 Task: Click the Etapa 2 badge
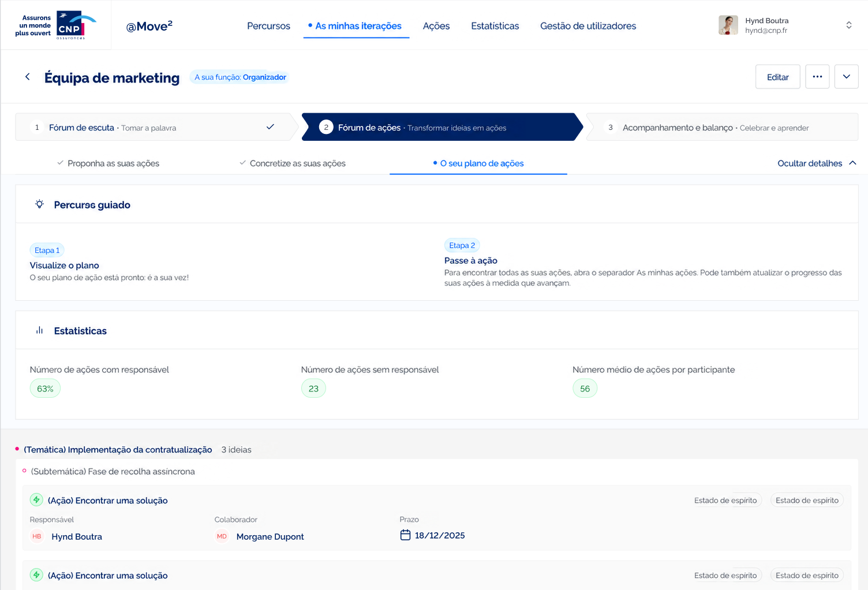[x=462, y=245]
